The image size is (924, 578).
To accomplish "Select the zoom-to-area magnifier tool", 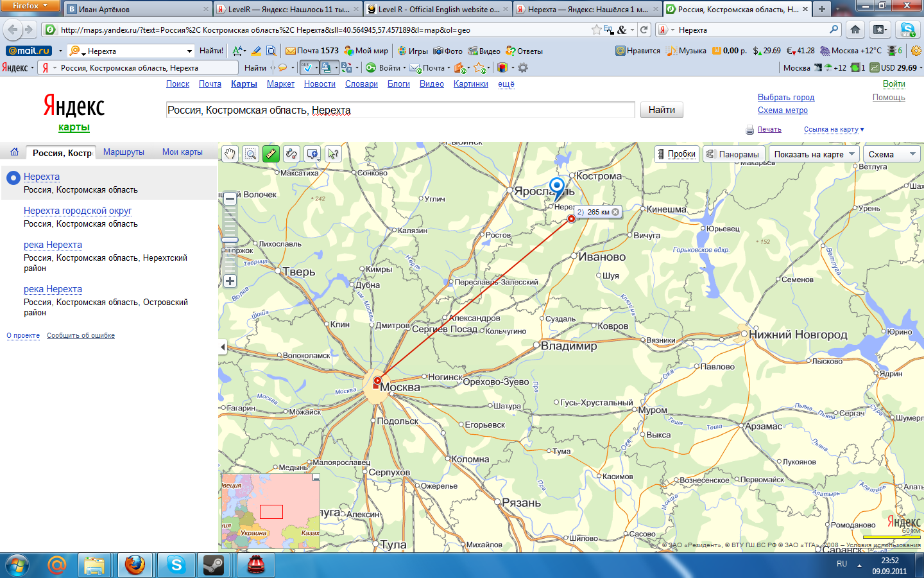I will 250,153.
